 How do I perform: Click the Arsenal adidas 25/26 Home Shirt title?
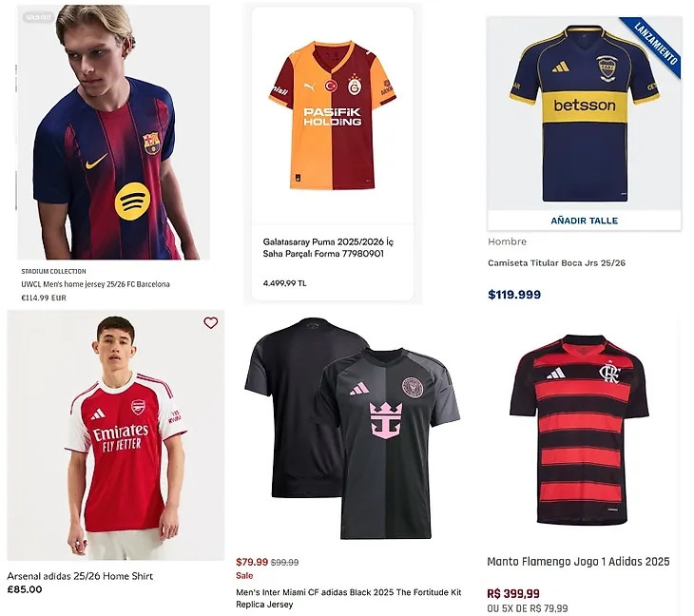pyautogui.click(x=80, y=576)
